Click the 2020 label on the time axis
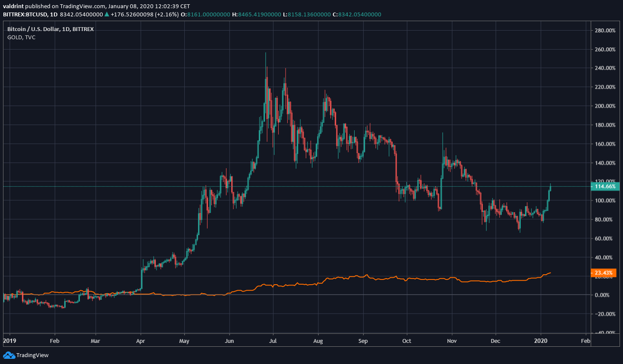This screenshot has height=364, width=623. point(541,341)
